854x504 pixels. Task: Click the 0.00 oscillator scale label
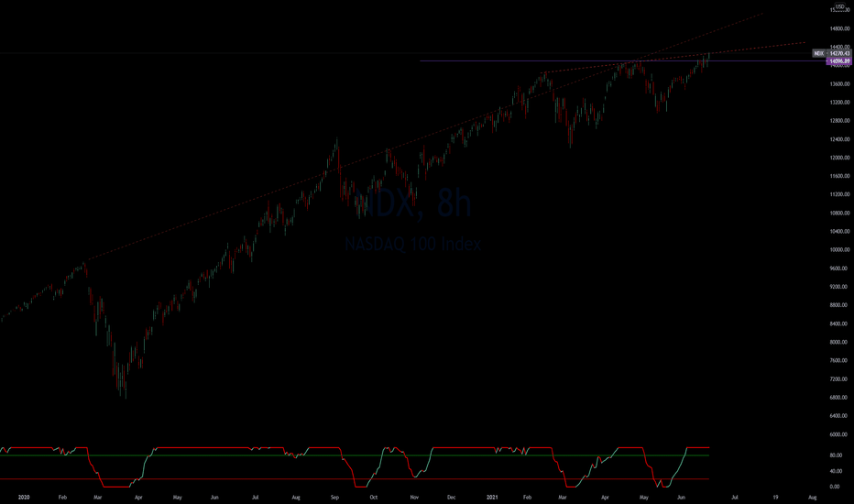click(x=835, y=487)
